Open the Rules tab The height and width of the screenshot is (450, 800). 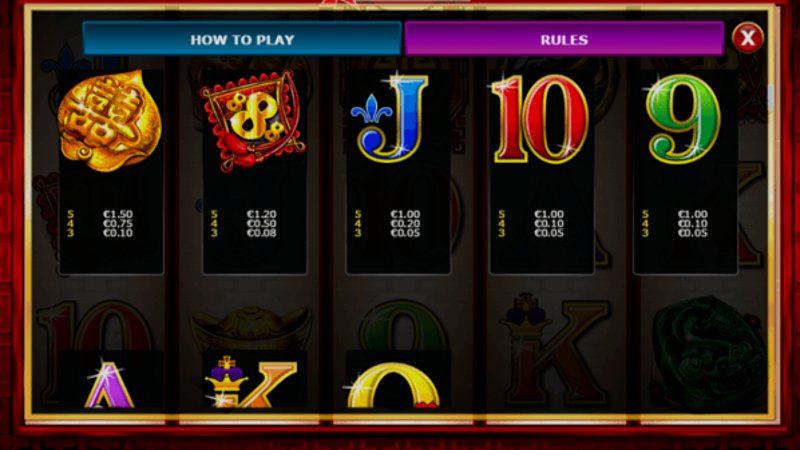coord(564,39)
